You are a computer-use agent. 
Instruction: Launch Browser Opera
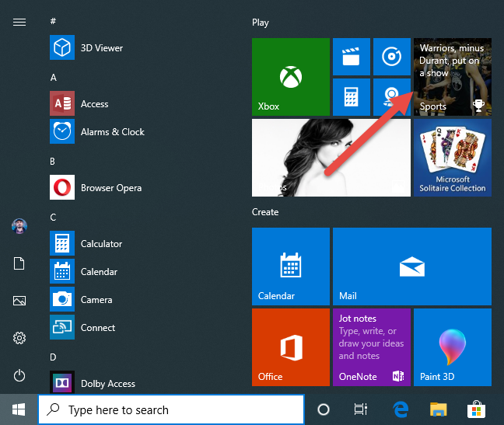96,187
